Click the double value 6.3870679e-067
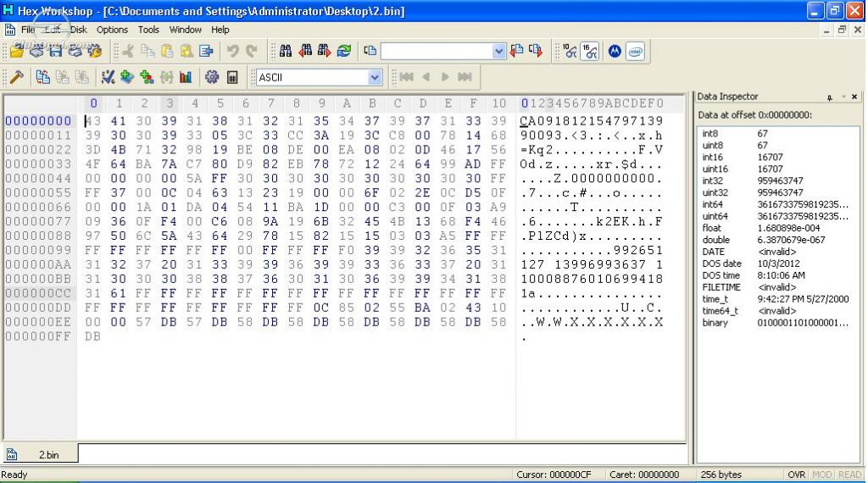The image size is (868, 483). (791, 240)
